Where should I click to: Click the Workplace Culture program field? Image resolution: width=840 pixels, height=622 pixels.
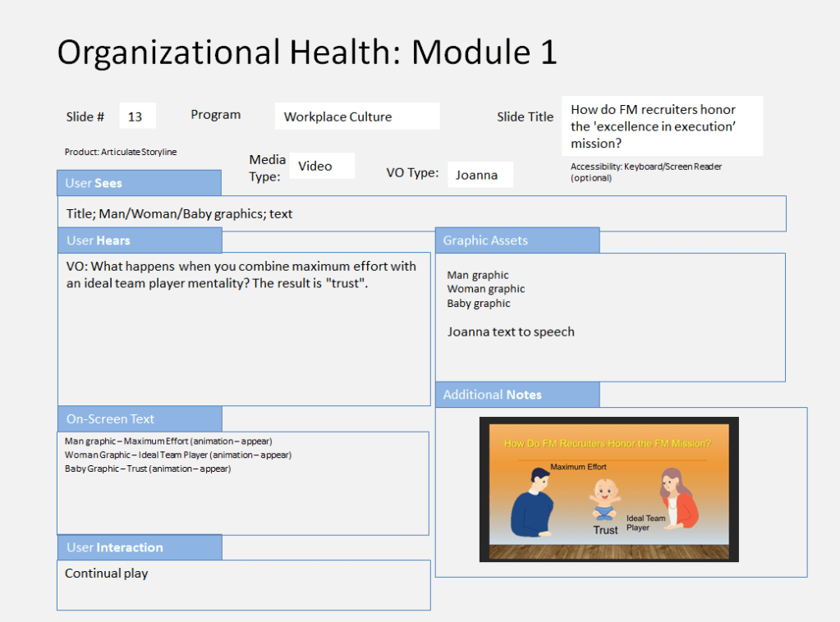(x=356, y=117)
